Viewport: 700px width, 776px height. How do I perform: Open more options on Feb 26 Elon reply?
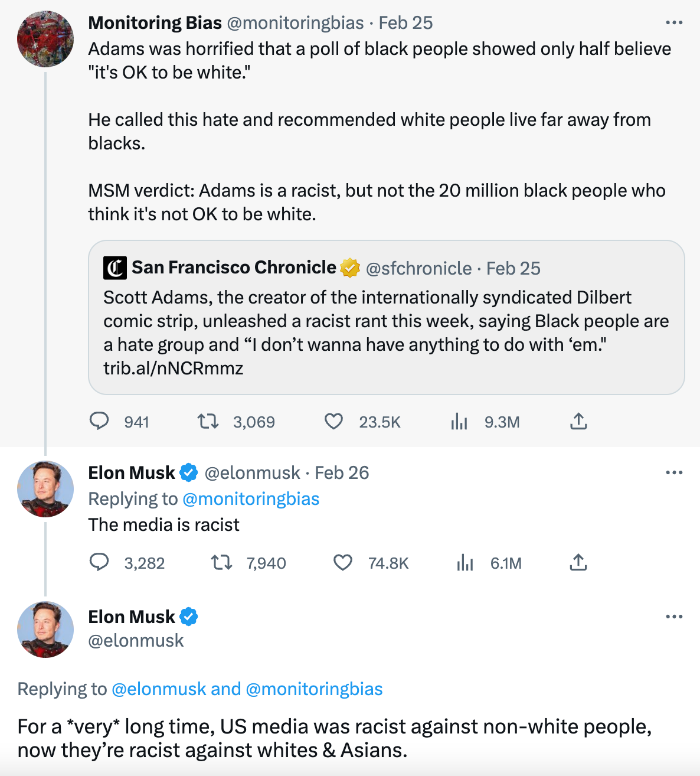click(673, 472)
